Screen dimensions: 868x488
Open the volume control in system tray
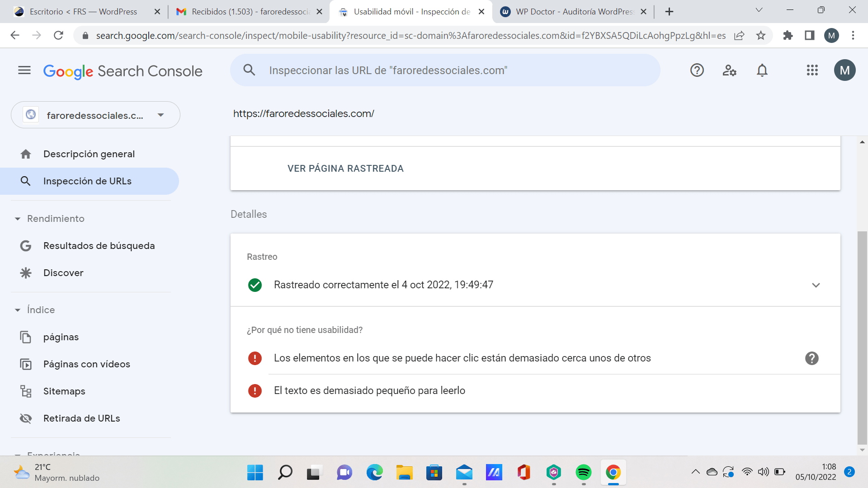click(x=763, y=472)
